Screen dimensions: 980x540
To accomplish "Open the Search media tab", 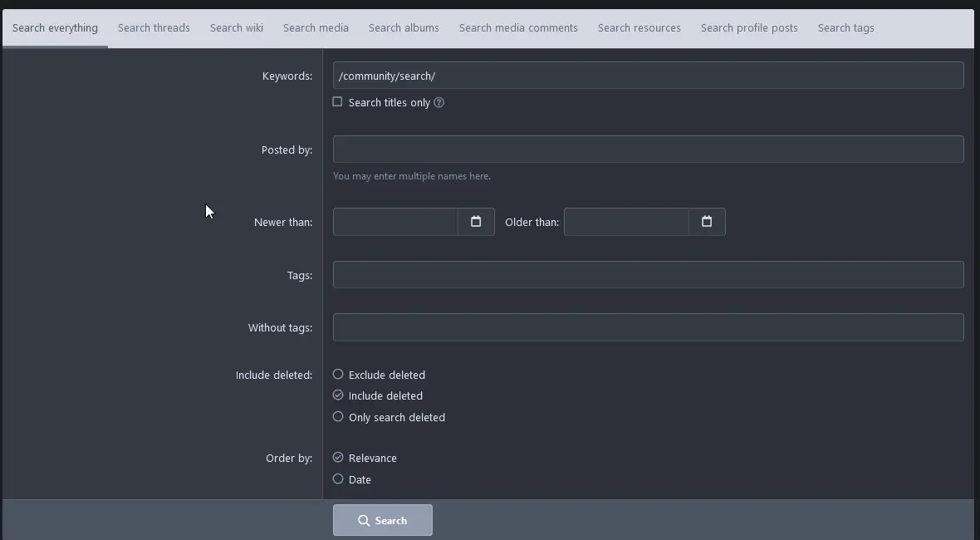I will tap(316, 28).
